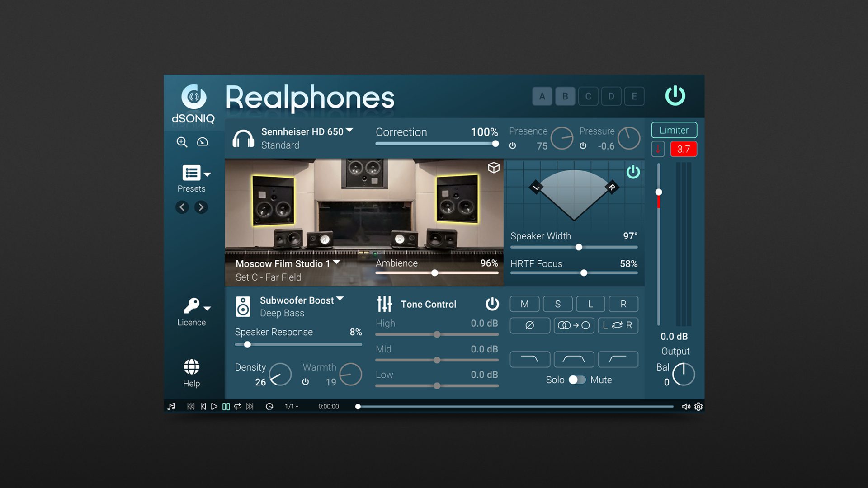Click the M monitor button
This screenshot has width=868, height=488.
coord(524,304)
